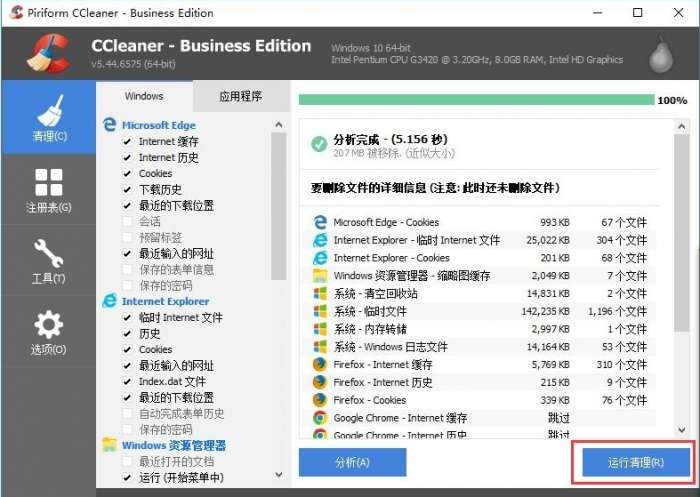
Task: Click the Windows icon beside 系统 - 内存转储
Action: point(320,329)
